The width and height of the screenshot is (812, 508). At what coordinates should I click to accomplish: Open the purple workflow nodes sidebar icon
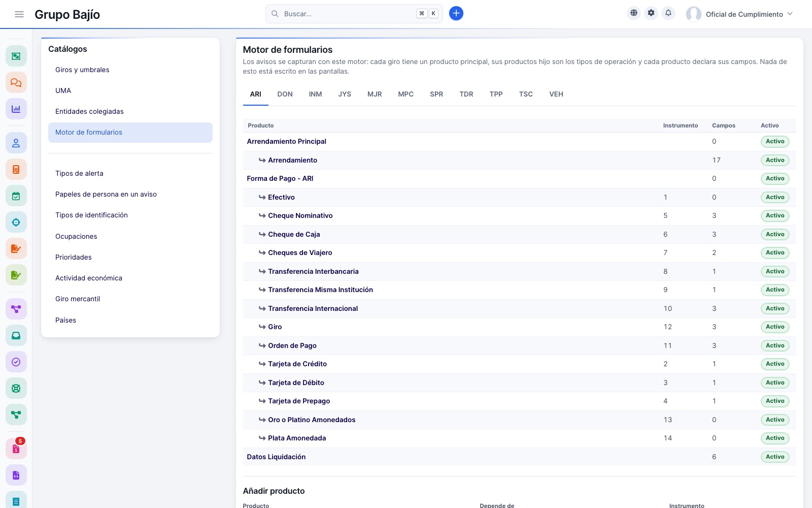[16, 309]
